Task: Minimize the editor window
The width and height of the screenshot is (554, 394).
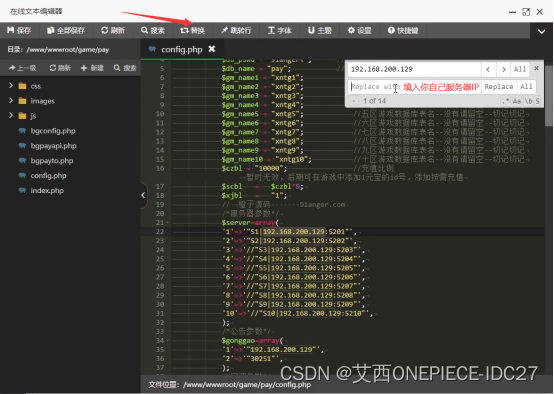Action: (x=512, y=12)
